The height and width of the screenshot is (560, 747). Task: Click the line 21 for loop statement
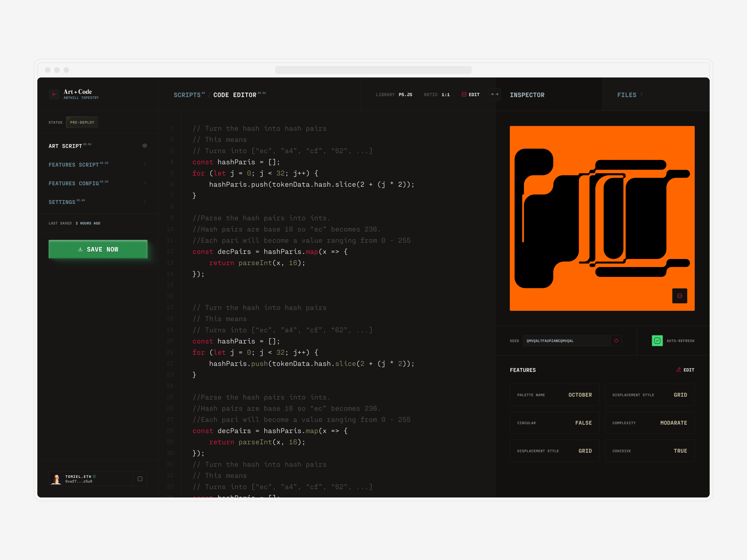pyautogui.click(x=255, y=352)
